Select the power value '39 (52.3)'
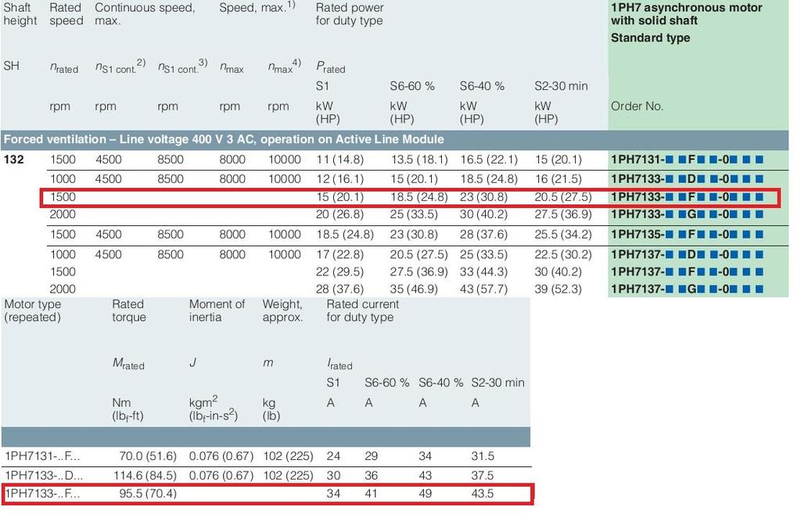The height and width of the screenshot is (532, 801). (559, 289)
